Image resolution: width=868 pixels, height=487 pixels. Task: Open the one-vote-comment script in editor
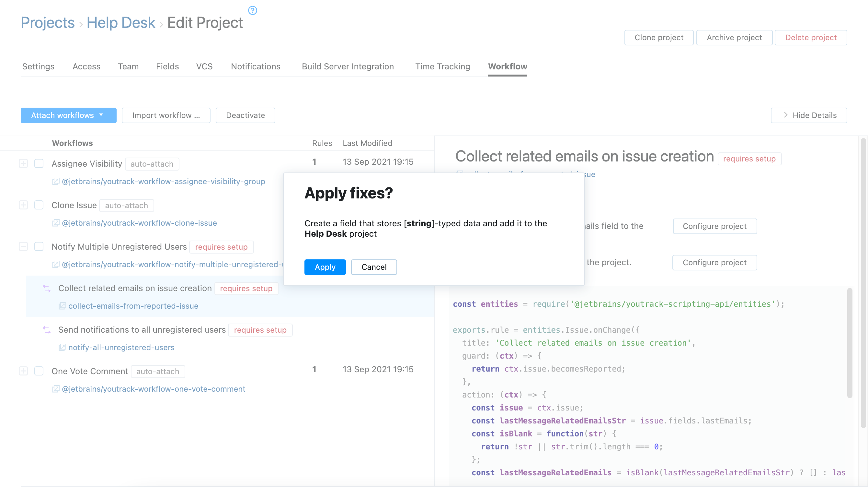[x=56, y=389]
